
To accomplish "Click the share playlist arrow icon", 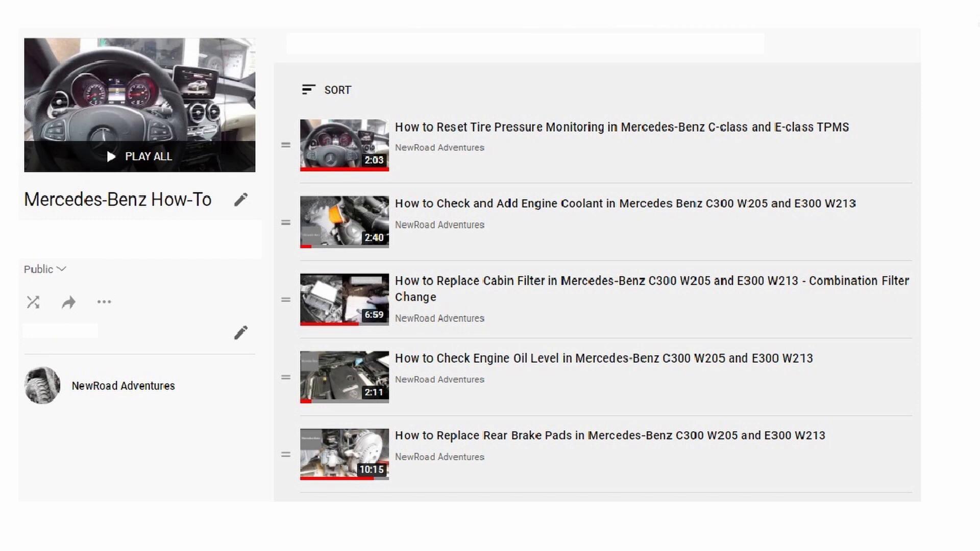I will click(68, 303).
